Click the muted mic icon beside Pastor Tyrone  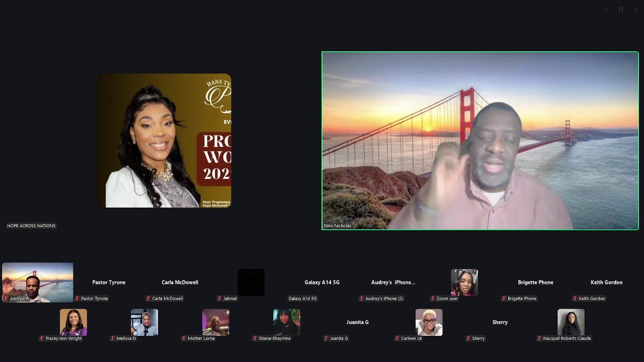point(77,299)
